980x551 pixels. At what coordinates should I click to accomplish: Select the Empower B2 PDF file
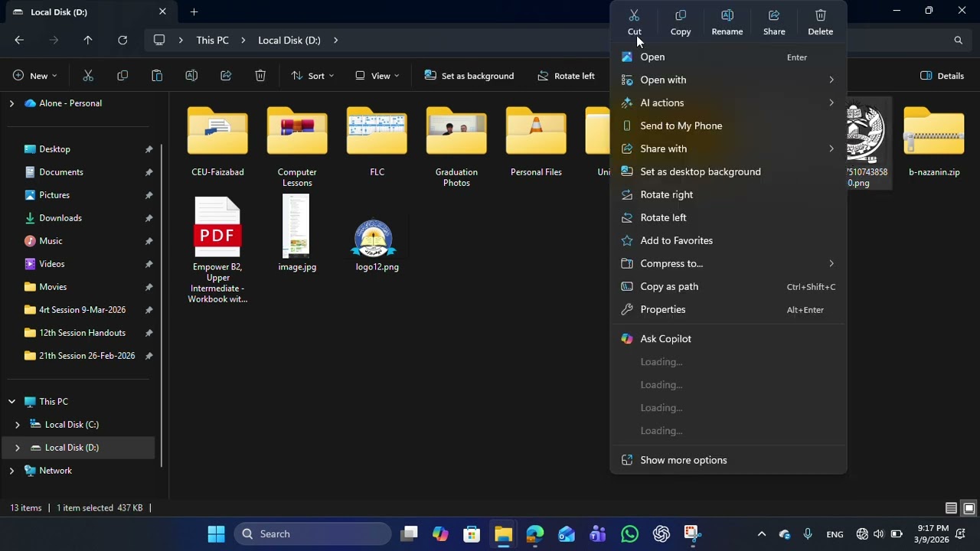coord(217,250)
